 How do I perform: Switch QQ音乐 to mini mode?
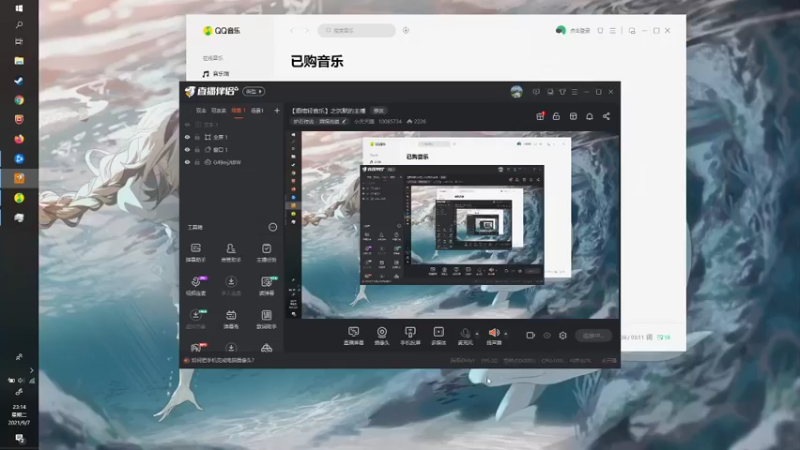click(x=632, y=31)
